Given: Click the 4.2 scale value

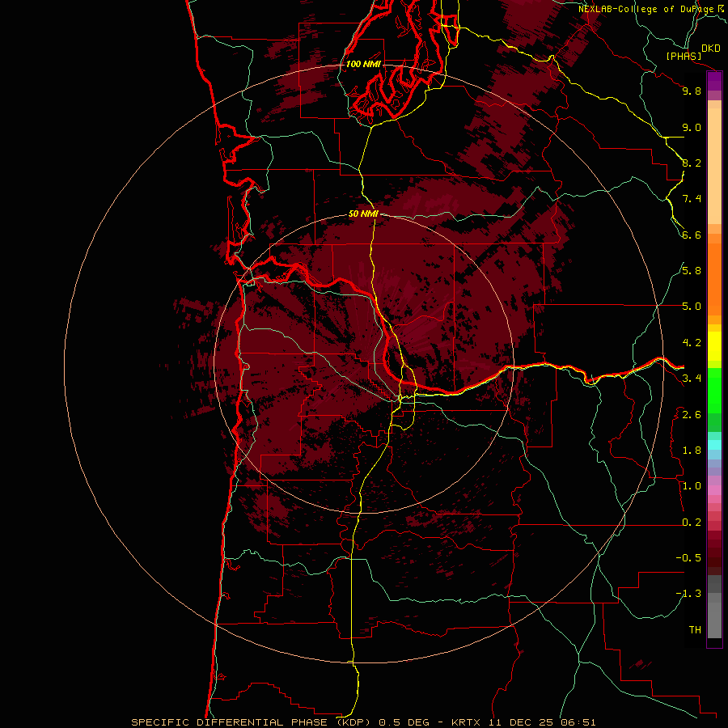Looking at the screenshot, I should pyautogui.click(x=692, y=343).
